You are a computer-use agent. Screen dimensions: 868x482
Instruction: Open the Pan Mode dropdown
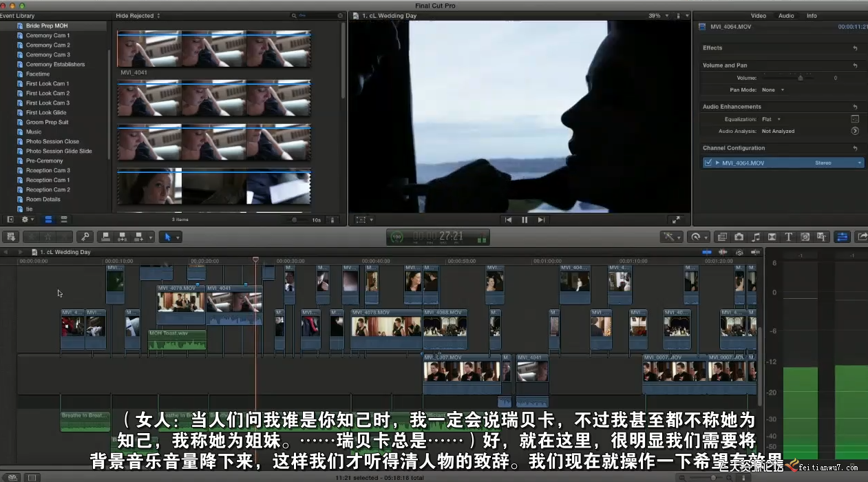pos(772,90)
